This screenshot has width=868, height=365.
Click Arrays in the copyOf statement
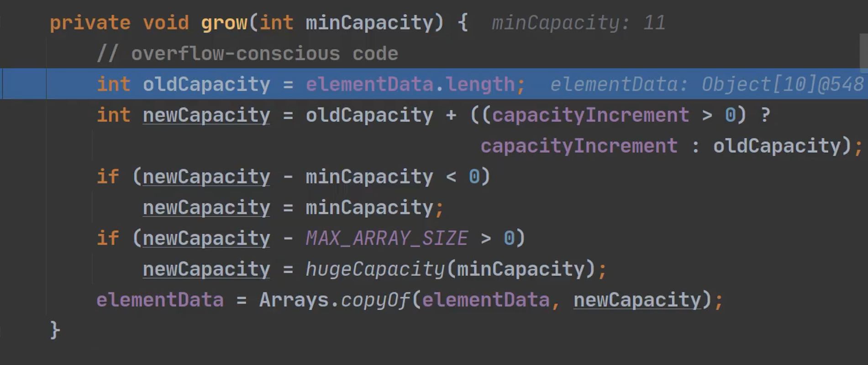(x=294, y=300)
